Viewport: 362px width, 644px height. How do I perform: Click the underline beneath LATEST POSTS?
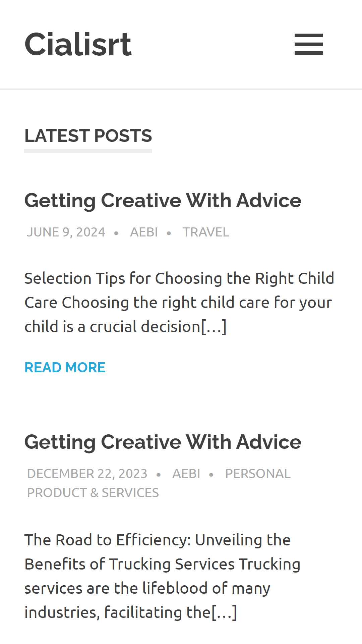point(88,151)
